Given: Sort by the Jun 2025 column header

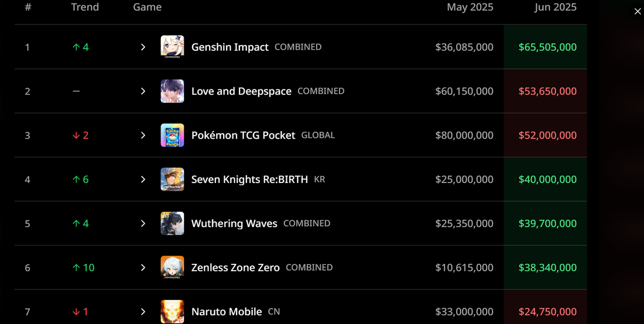Looking at the screenshot, I should pyautogui.click(x=555, y=7).
